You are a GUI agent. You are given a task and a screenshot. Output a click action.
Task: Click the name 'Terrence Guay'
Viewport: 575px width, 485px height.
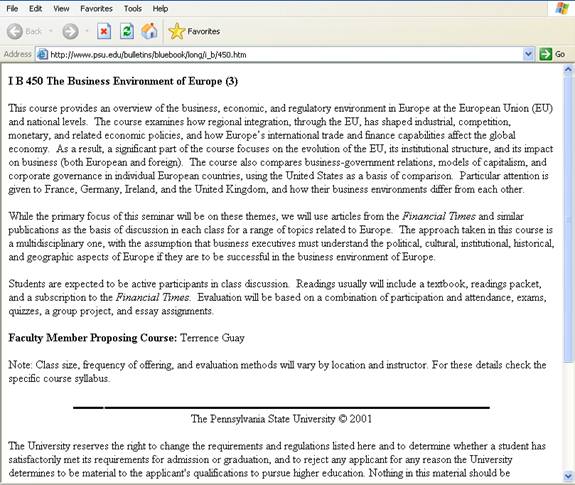tap(212, 338)
